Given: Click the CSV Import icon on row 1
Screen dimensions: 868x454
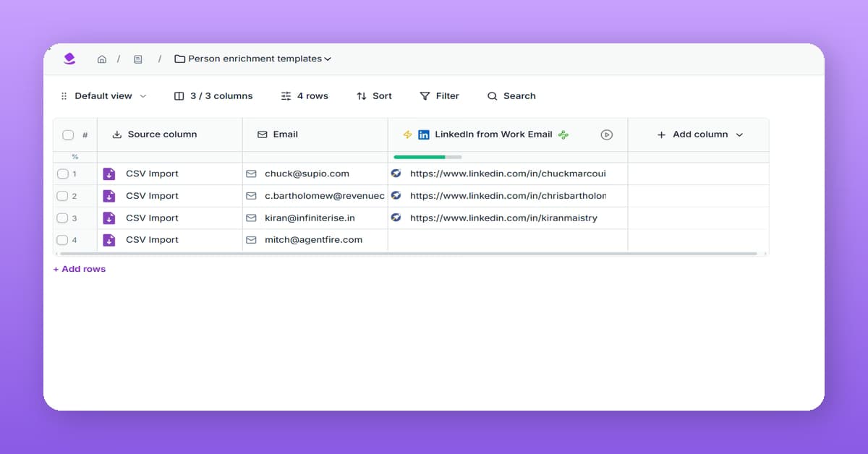Looking at the screenshot, I should (109, 174).
